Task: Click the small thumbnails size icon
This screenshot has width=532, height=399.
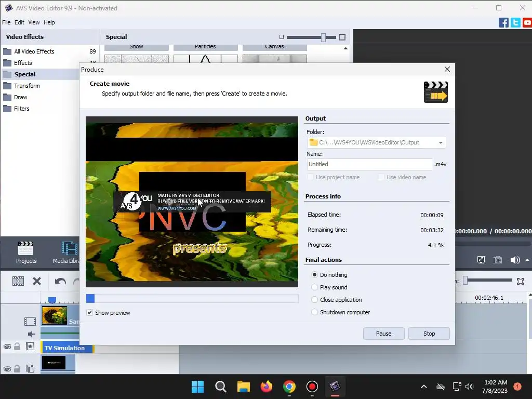Action: [x=281, y=37]
